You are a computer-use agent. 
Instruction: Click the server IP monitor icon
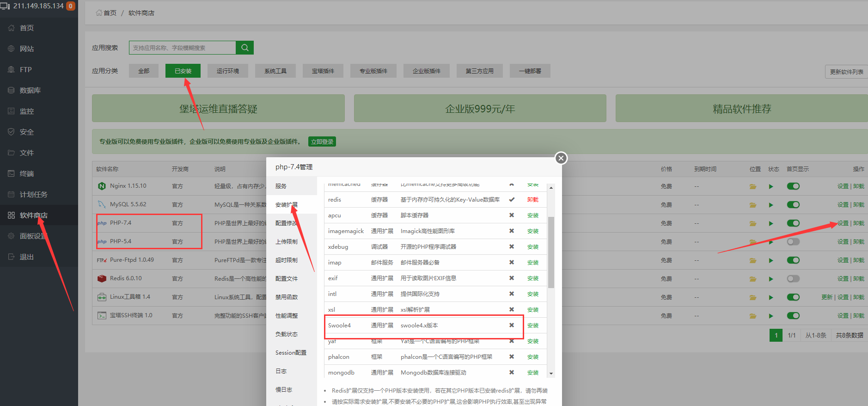(x=5, y=6)
